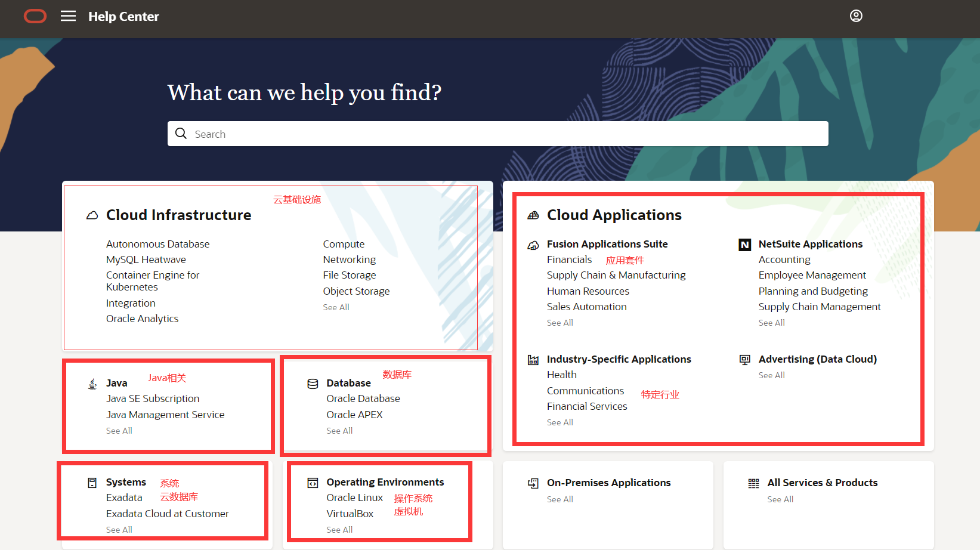
Task: Click See All under Java Management Service
Action: (119, 431)
